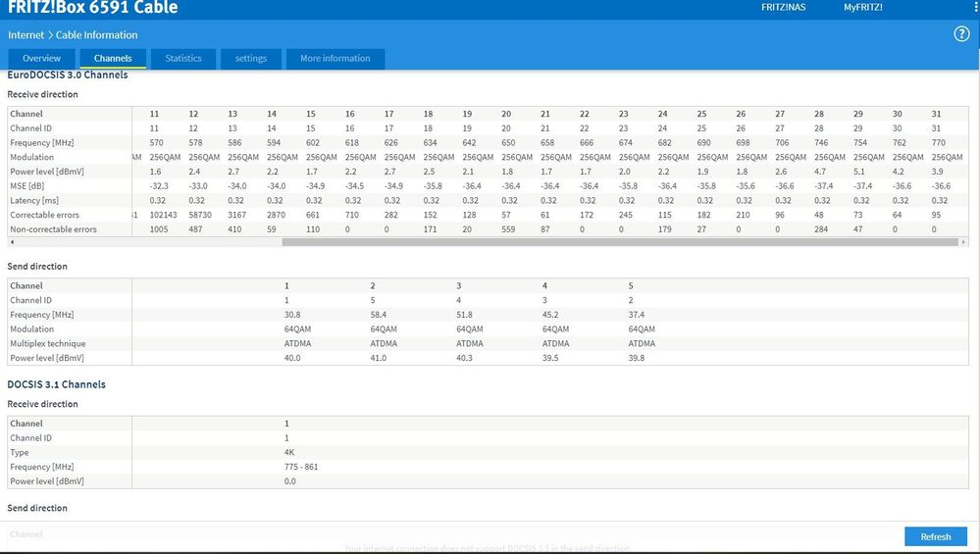This screenshot has width=980, height=554.
Task: Select the Channels tab
Action: [x=113, y=58]
